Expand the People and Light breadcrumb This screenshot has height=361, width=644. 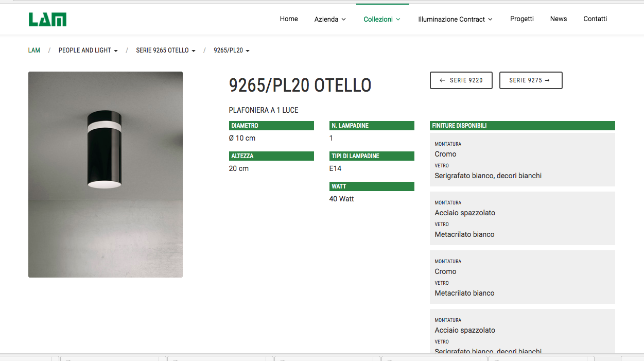[x=88, y=50]
